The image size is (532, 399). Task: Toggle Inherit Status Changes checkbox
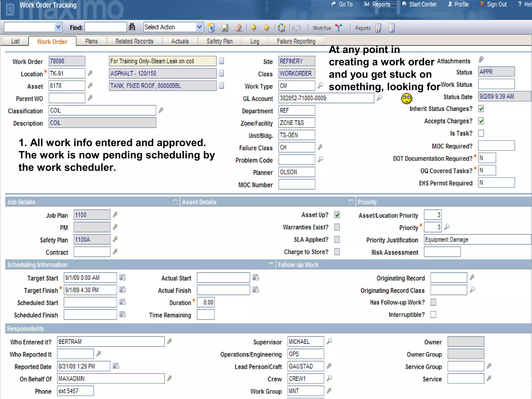481,109
